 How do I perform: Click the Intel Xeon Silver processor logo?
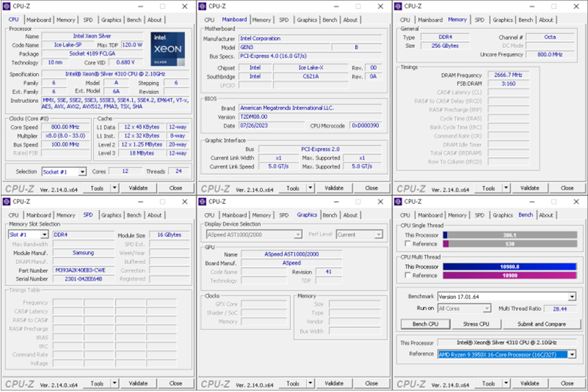[167, 49]
